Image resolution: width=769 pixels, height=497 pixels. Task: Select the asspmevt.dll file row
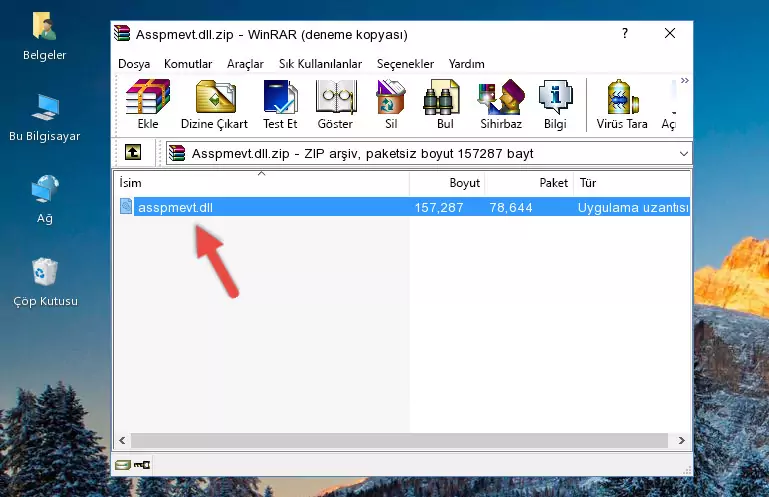coord(403,207)
